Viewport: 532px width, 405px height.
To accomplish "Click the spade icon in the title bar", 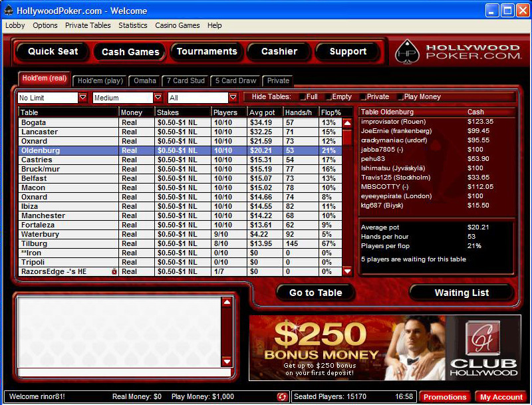I will click(x=9, y=11).
